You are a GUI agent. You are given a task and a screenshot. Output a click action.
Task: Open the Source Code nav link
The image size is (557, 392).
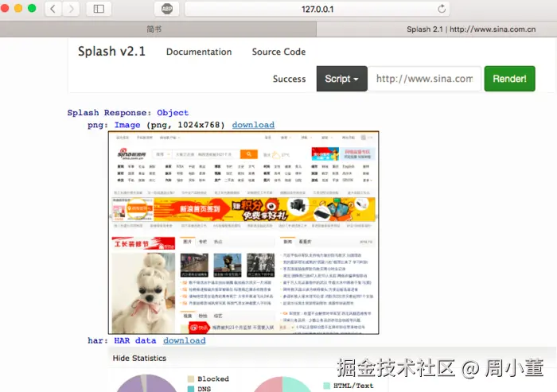point(278,52)
